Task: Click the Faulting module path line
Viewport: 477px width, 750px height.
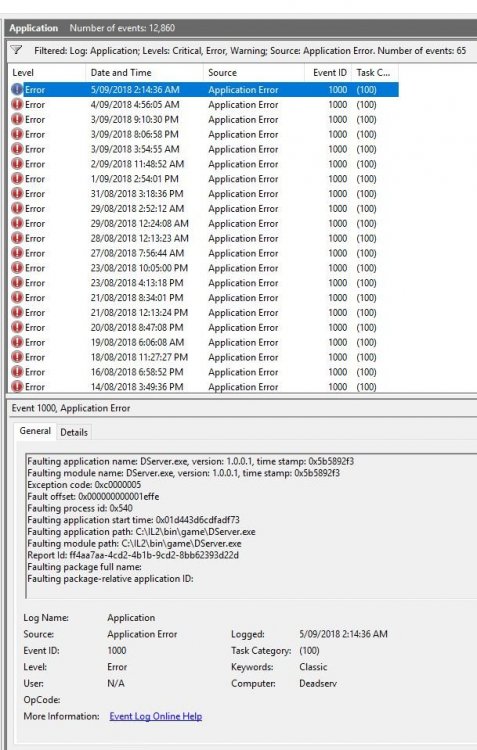Action: 134,543
